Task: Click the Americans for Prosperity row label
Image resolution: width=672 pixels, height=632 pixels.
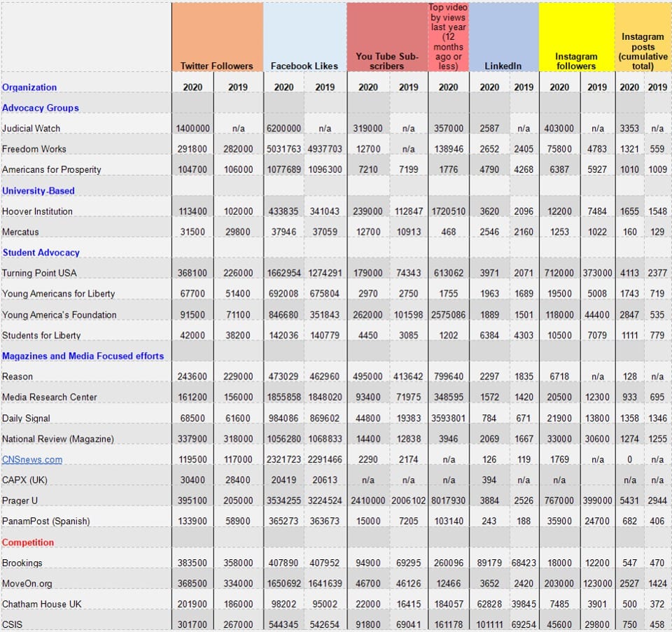Action: [51, 169]
